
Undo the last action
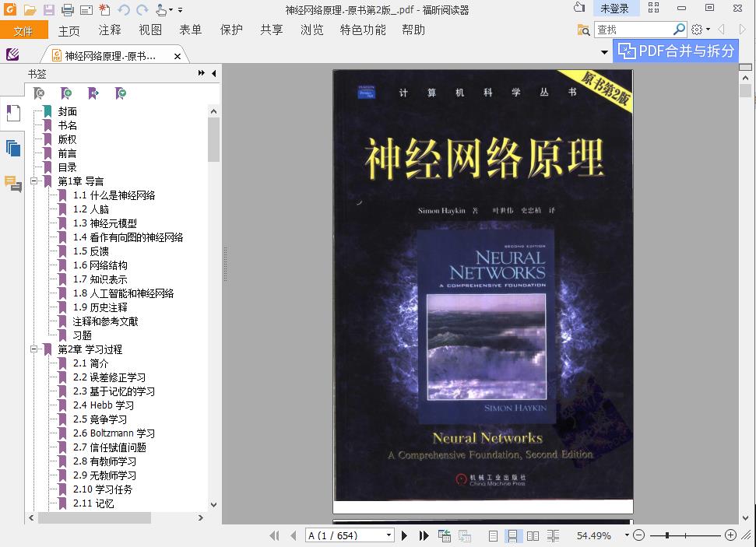point(124,9)
